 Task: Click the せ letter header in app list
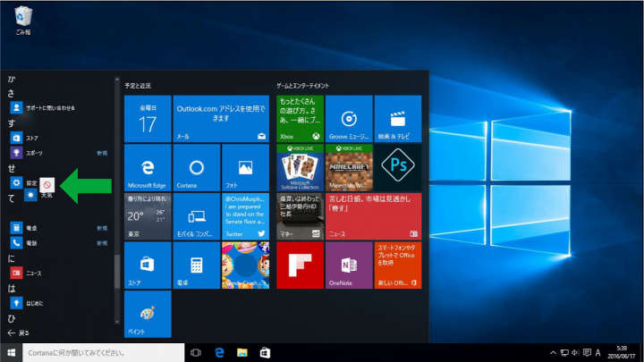[12, 168]
